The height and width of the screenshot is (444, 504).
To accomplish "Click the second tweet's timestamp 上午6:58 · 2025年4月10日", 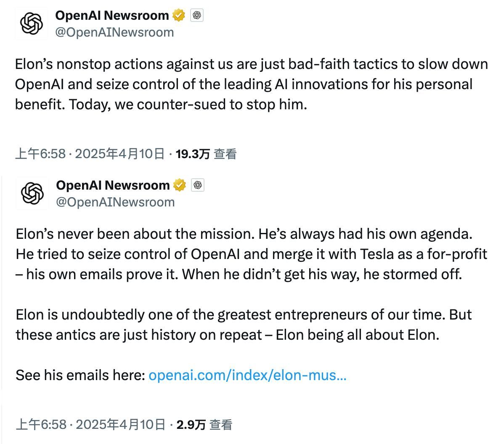I will pos(90,425).
